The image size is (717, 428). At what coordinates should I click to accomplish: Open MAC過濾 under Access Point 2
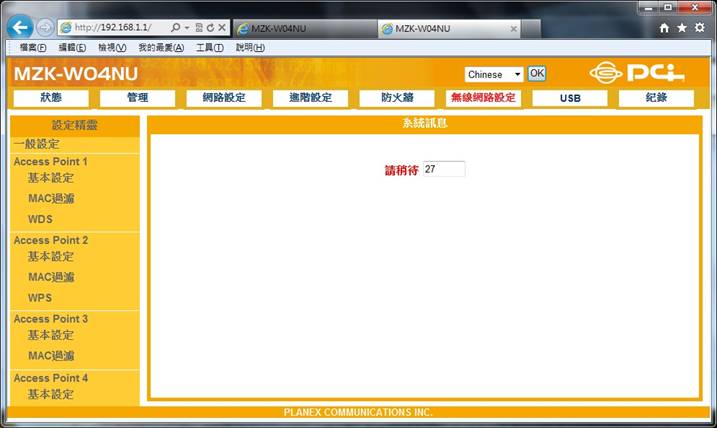pyautogui.click(x=51, y=277)
